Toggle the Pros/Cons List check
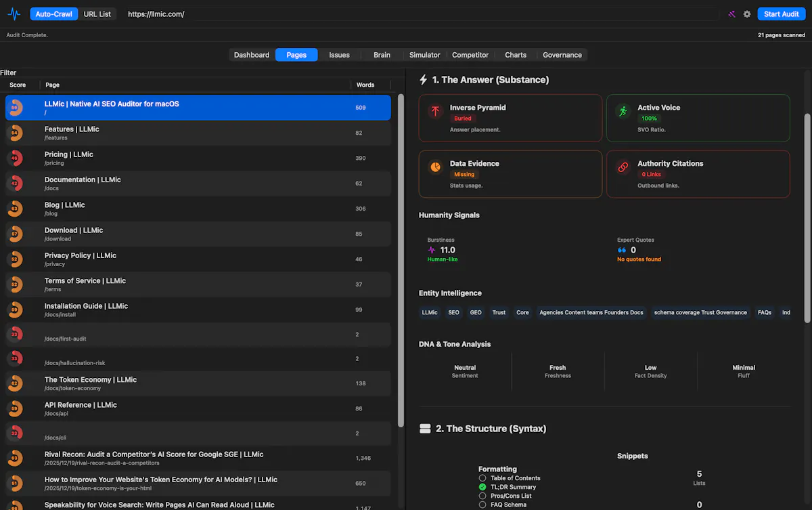The image size is (812, 510). coord(482,496)
